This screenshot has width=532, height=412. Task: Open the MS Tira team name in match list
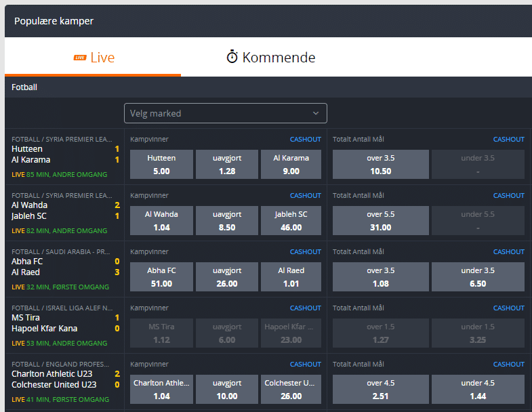tap(26, 318)
